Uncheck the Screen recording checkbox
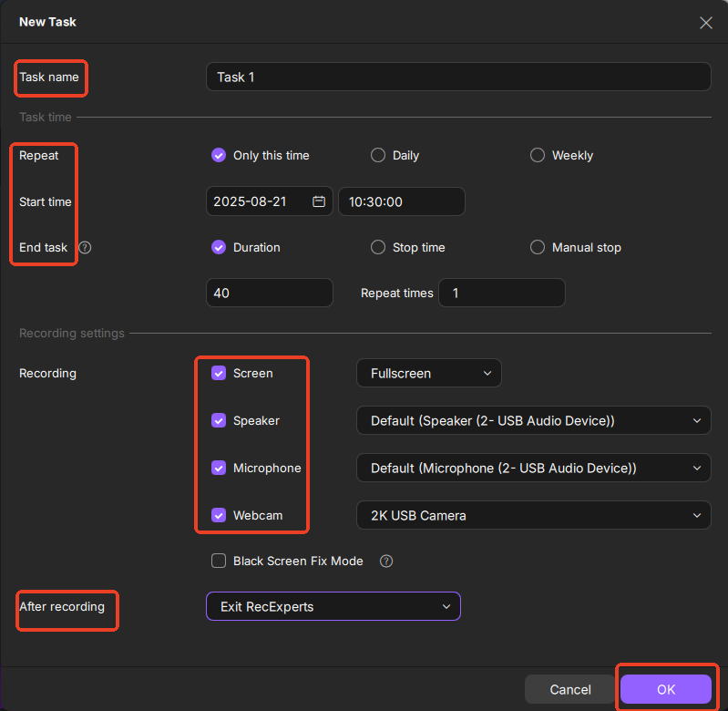The width and height of the screenshot is (728, 711). coord(219,373)
